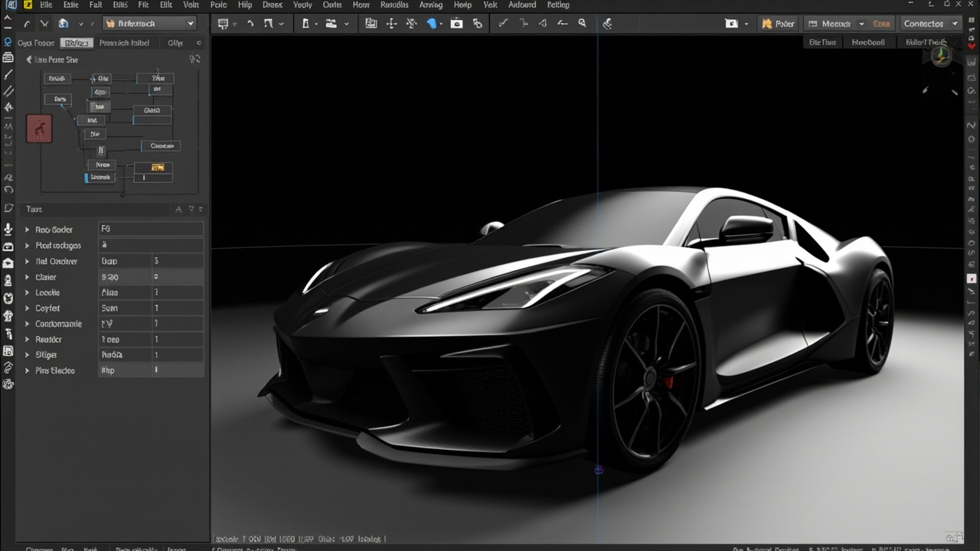The width and height of the screenshot is (980, 551).
Task: Click the camera icon in the top toolbar
Action: click(x=456, y=24)
